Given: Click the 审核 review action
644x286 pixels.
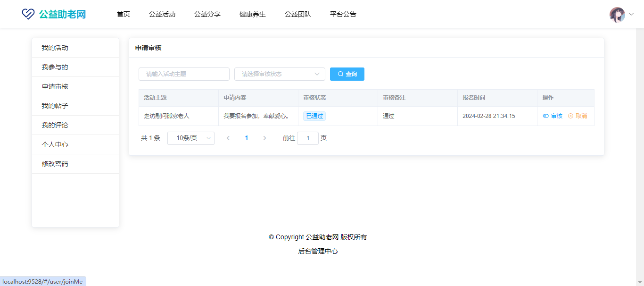Looking at the screenshot, I should click(x=553, y=116).
